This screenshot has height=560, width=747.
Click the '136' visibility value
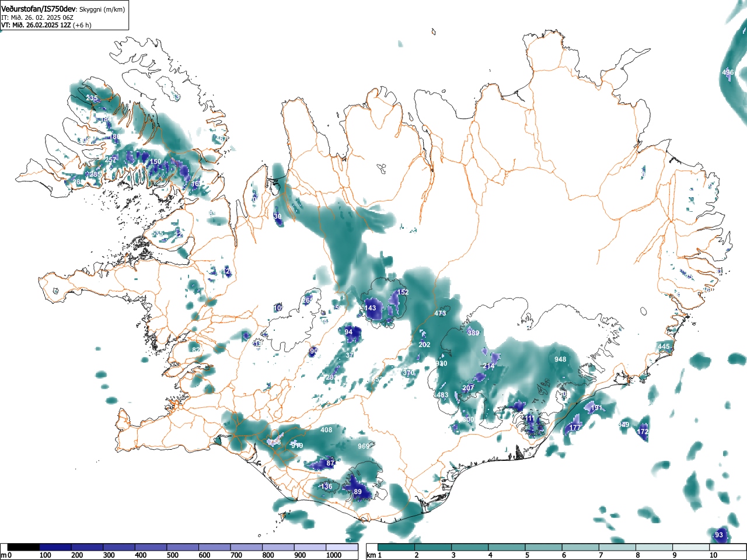pos(326,487)
